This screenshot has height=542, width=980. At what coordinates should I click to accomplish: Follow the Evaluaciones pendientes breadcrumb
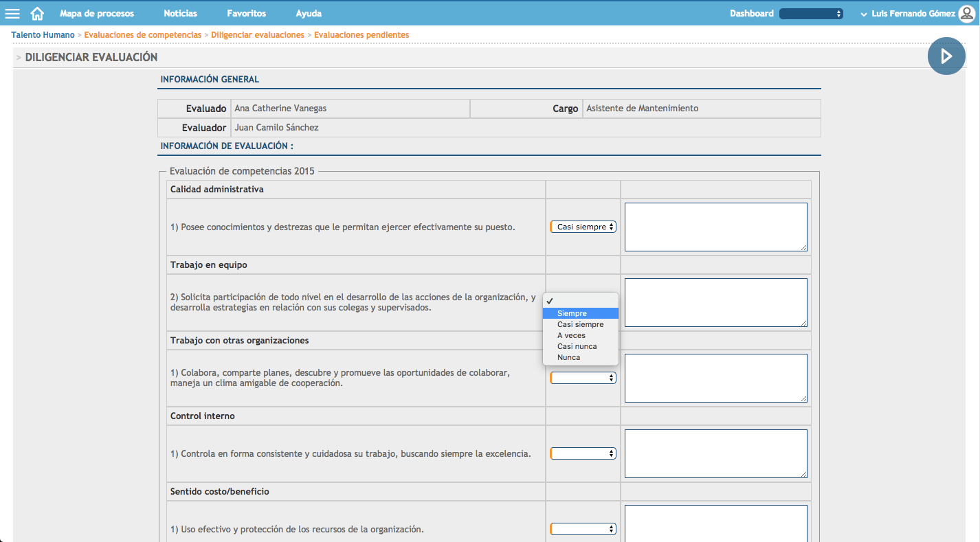[361, 34]
